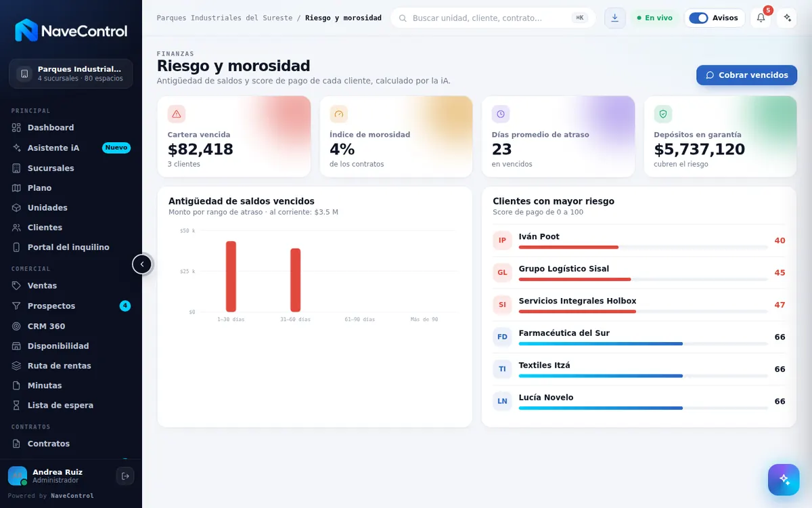
Task: Select the Lucía Novelo row
Action: (x=639, y=401)
